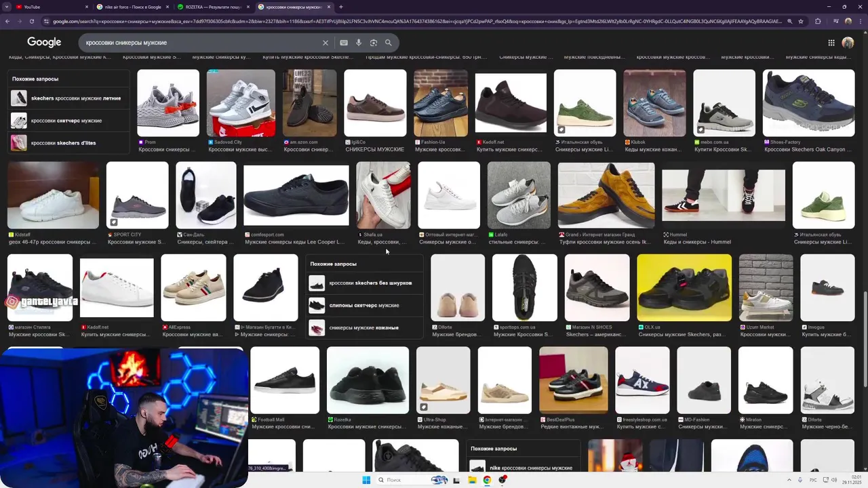868x488 pixels.
Task: Open the Chrome extensions puzzle icon
Action: [x=818, y=21]
